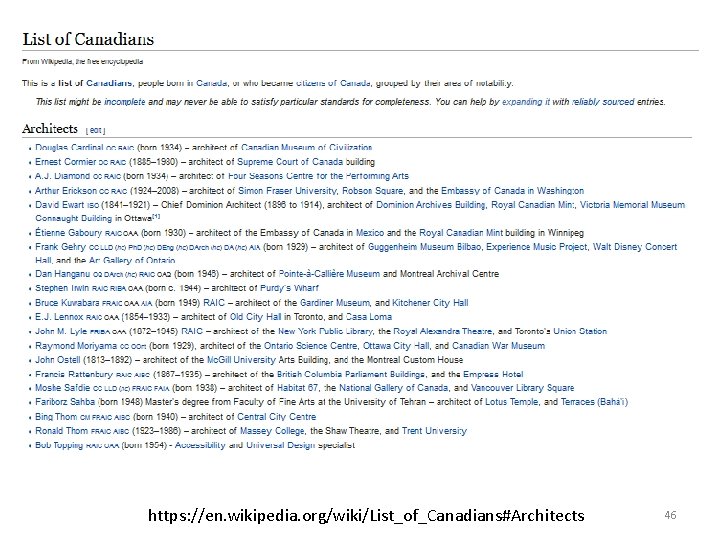Open the Douglas Cardinal link
This screenshot has width=720, height=540.
[x=69, y=148]
